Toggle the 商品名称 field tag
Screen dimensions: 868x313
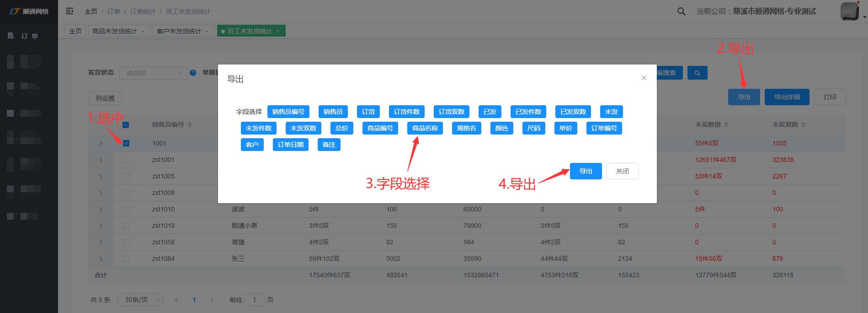click(425, 128)
